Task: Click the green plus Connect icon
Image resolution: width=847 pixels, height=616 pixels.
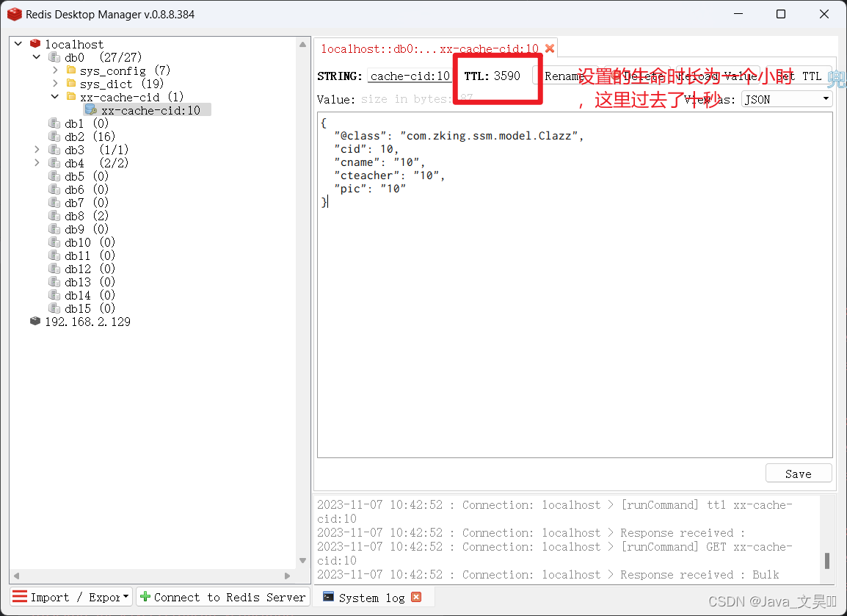Action: (146, 597)
